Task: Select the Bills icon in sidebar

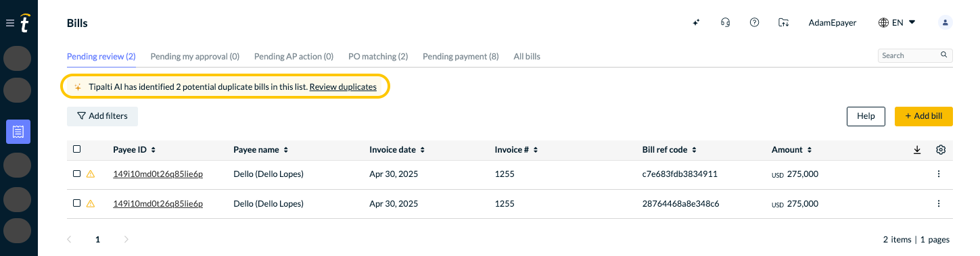Action: click(x=18, y=131)
